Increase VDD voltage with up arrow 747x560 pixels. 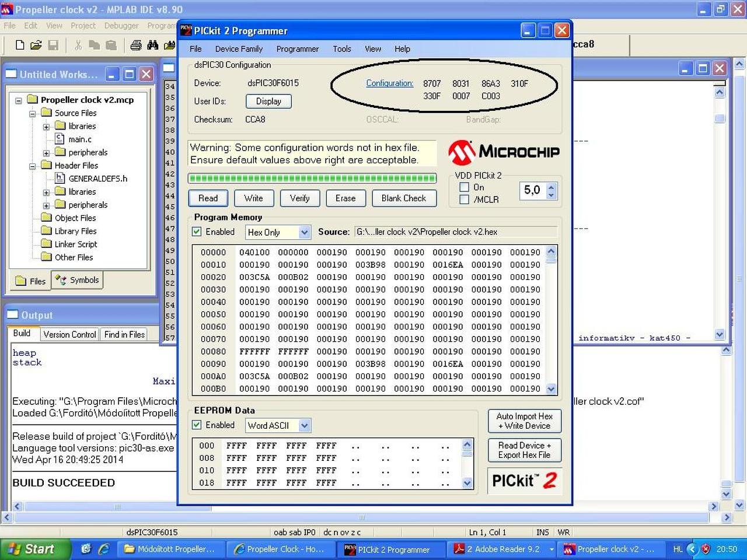[x=551, y=187]
